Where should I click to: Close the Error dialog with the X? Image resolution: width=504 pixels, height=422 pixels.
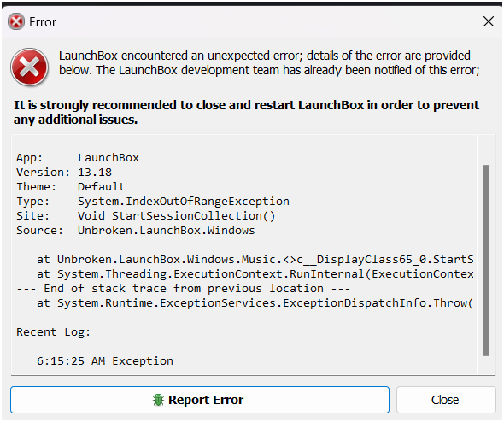coord(489,22)
